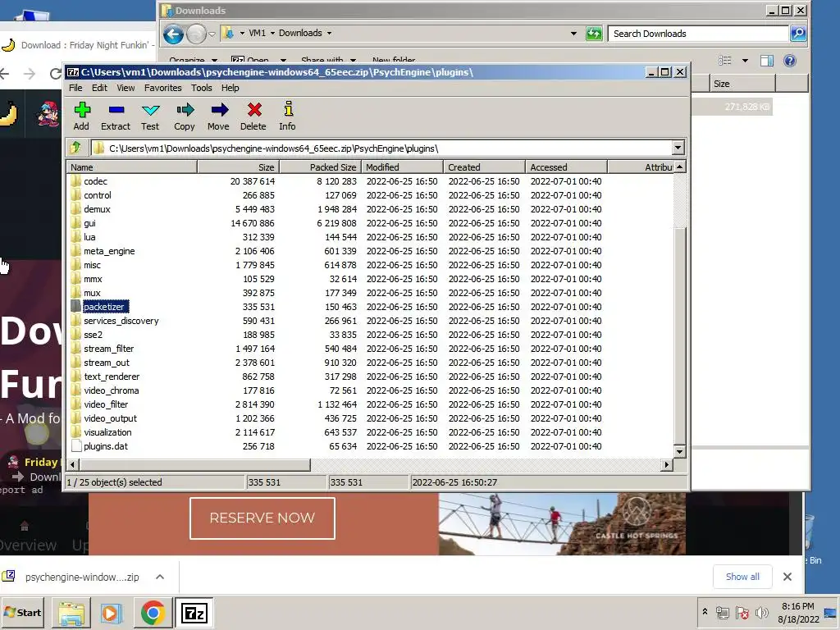
Task: Click the RESERVE NOW ad button
Action: tap(262, 518)
